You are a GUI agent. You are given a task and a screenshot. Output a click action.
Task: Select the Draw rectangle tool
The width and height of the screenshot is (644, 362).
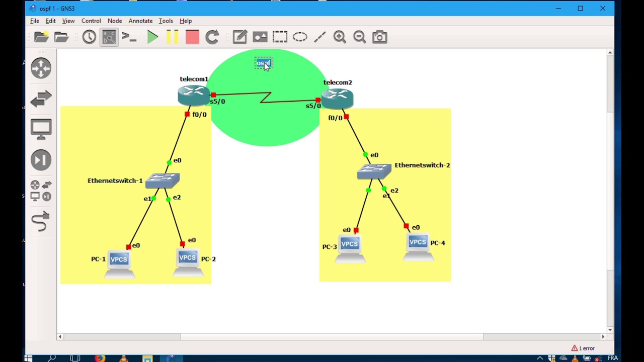[280, 37]
